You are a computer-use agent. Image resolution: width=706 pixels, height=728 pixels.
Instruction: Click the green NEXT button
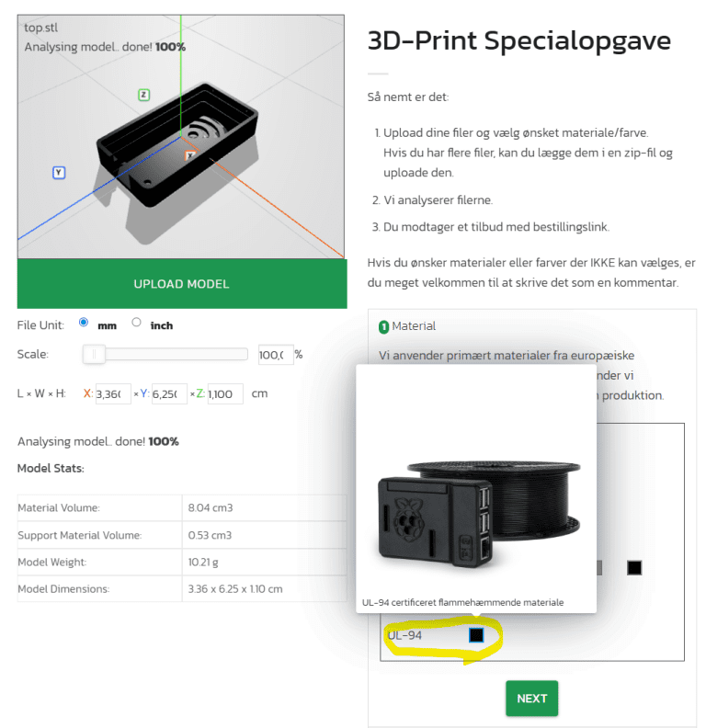click(532, 699)
